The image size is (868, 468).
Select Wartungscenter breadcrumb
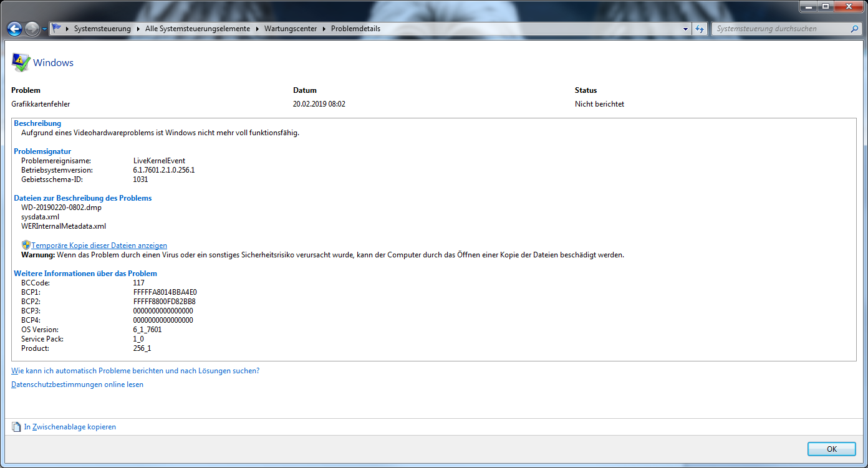click(291, 29)
